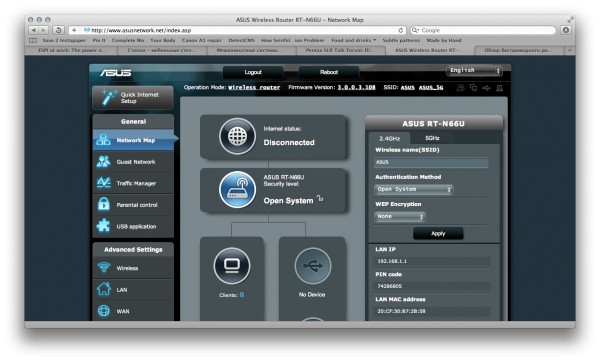
Task: Open Food and drinks bookmark folder
Action: (354, 40)
